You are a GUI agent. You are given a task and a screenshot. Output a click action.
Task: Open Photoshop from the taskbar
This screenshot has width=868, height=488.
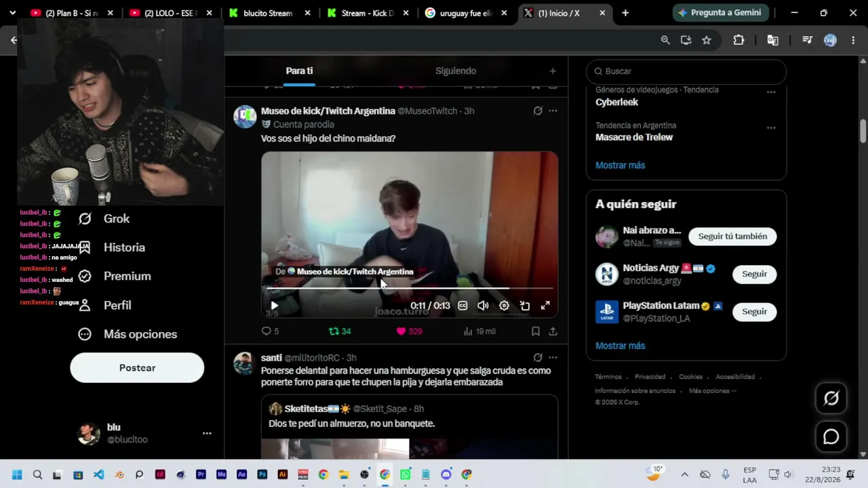(x=262, y=474)
